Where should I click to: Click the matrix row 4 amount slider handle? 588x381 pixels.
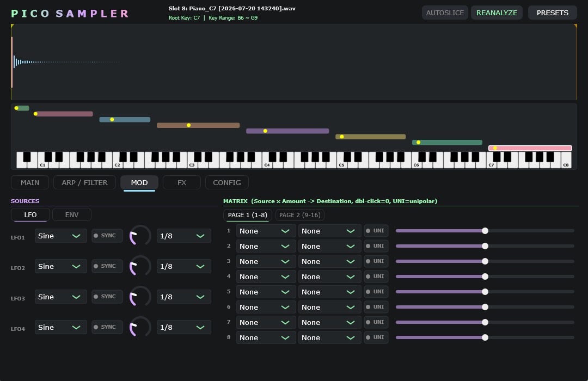point(485,276)
